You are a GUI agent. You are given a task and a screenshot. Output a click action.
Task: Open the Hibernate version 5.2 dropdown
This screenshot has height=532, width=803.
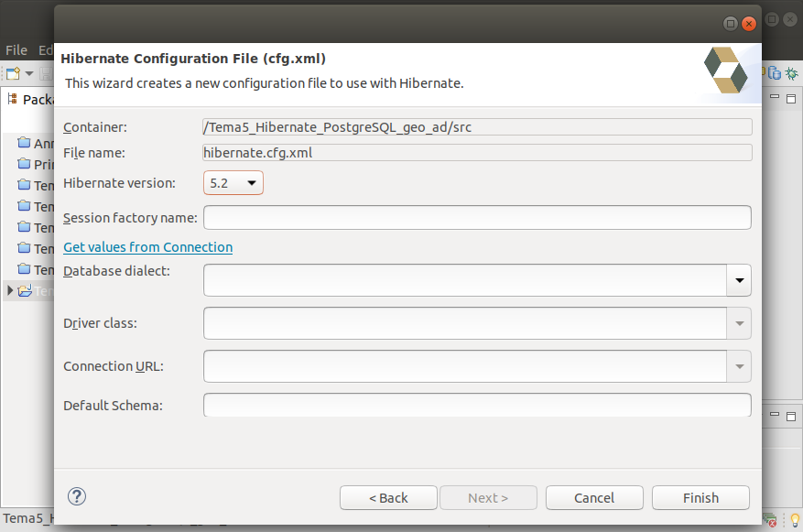tap(233, 183)
